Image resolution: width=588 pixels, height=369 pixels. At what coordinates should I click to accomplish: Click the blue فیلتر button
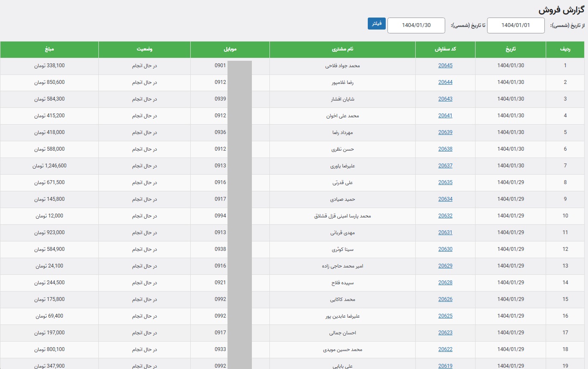coord(377,23)
